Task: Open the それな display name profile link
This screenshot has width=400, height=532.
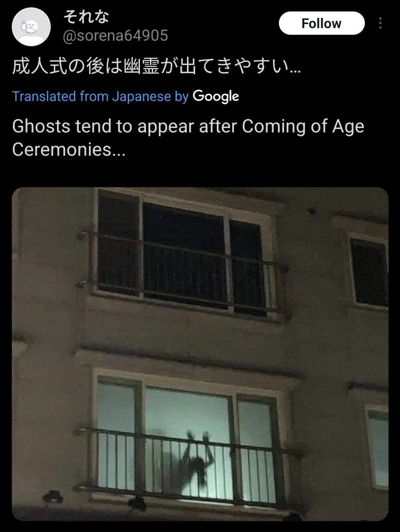Action: tap(86, 17)
